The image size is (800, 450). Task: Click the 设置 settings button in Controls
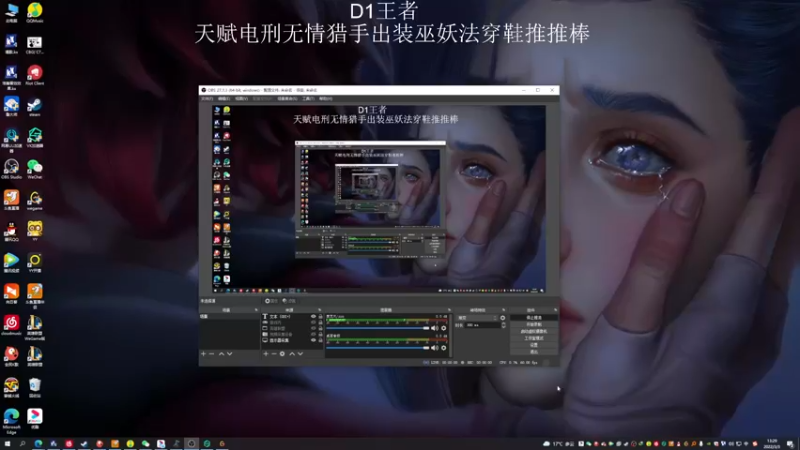[534, 345]
